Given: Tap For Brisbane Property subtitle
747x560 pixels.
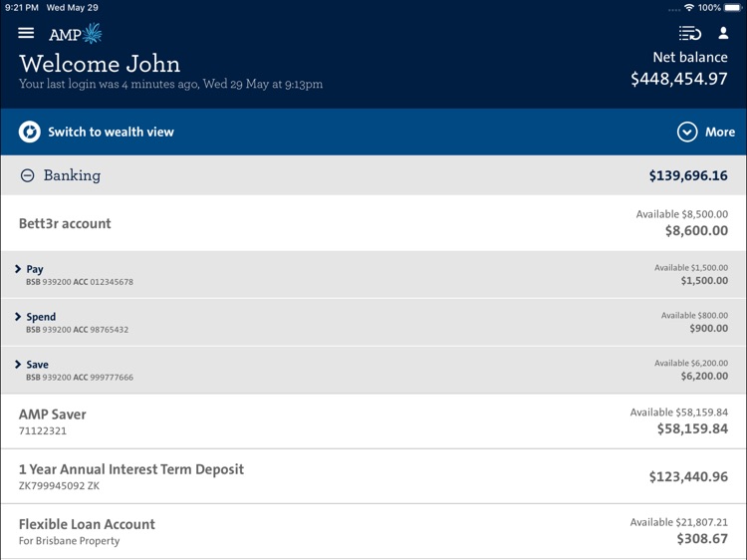Looking at the screenshot, I should click(x=69, y=541).
